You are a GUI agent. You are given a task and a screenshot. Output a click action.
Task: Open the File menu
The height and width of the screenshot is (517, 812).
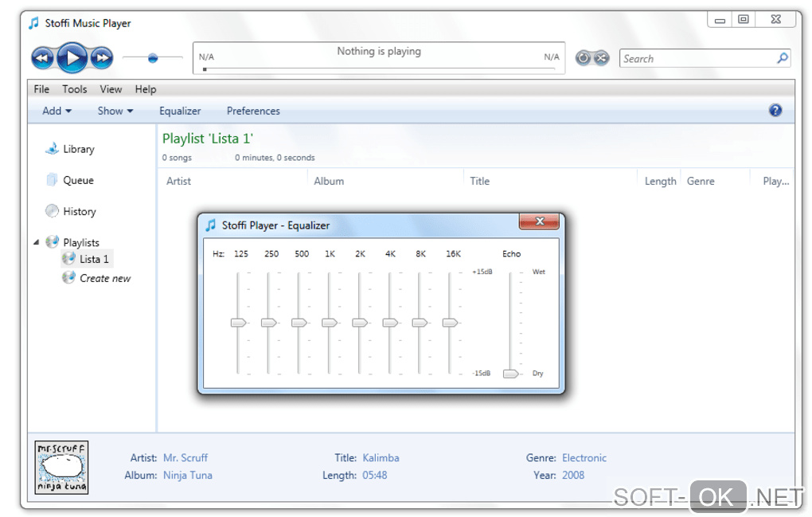(x=41, y=89)
